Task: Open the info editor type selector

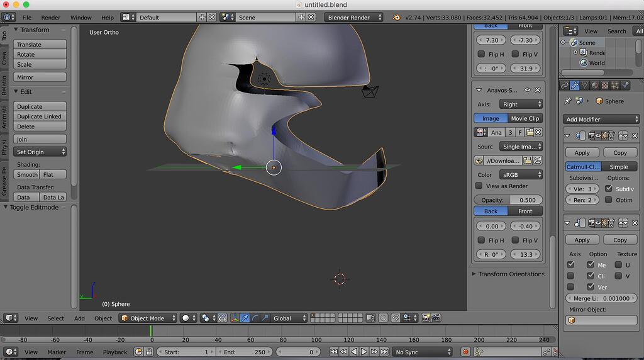Action: pyautogui.click(x=9, y=17)
